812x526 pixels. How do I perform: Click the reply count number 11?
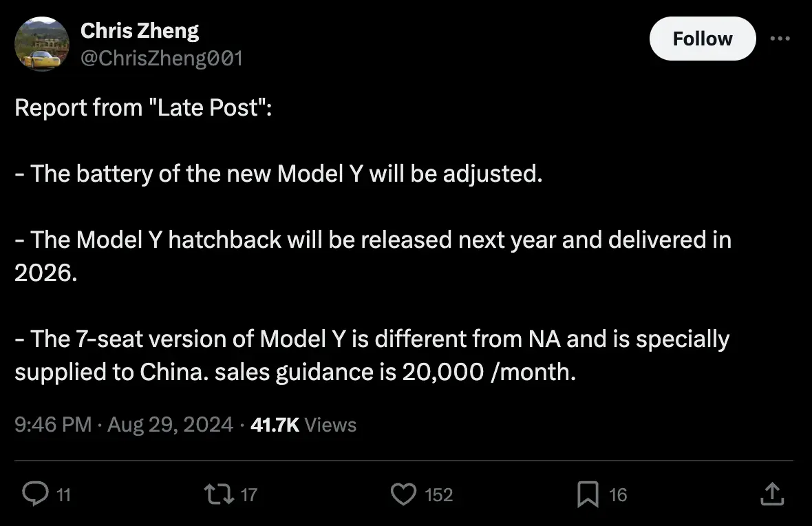63,495
